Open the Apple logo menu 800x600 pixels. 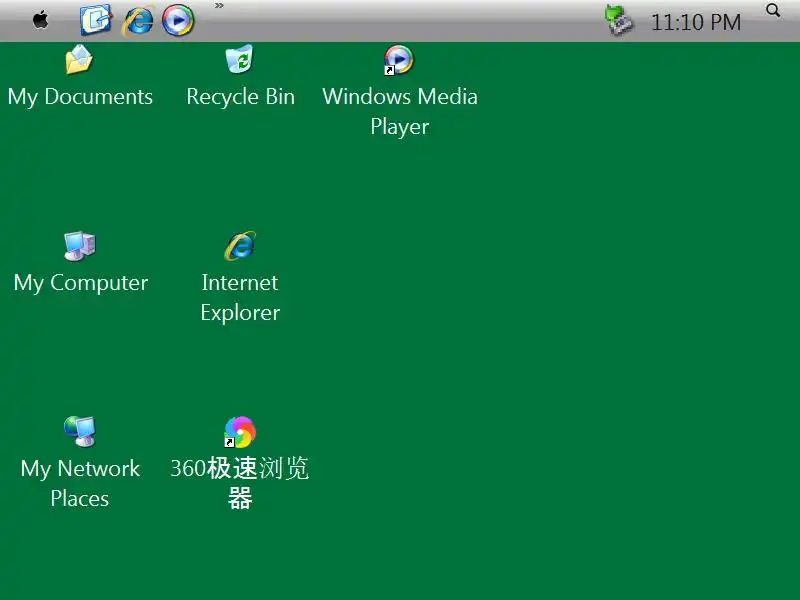click(x=40, y=20)
